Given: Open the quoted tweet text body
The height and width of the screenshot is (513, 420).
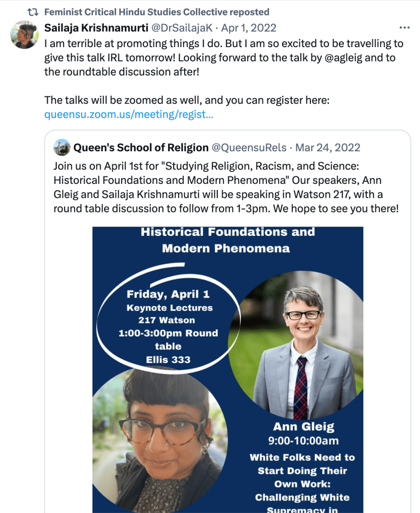Looking at the screenshot, I should point(225,186).
